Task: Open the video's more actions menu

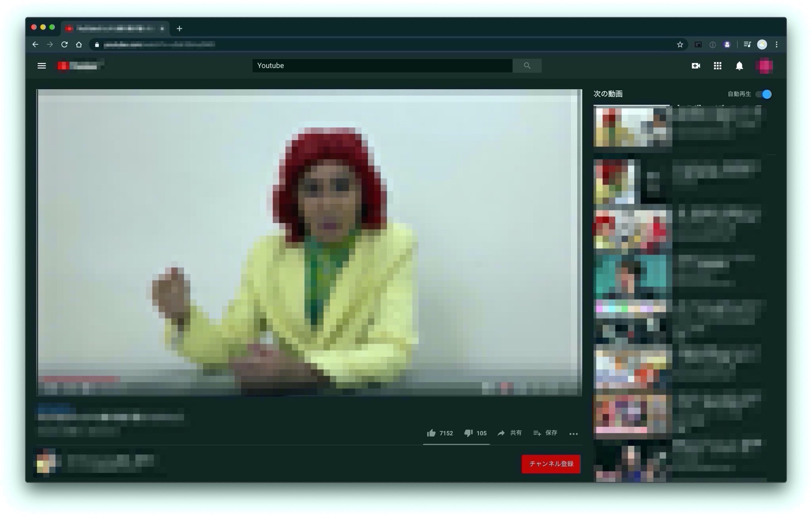Action: (x=573, y=433)
